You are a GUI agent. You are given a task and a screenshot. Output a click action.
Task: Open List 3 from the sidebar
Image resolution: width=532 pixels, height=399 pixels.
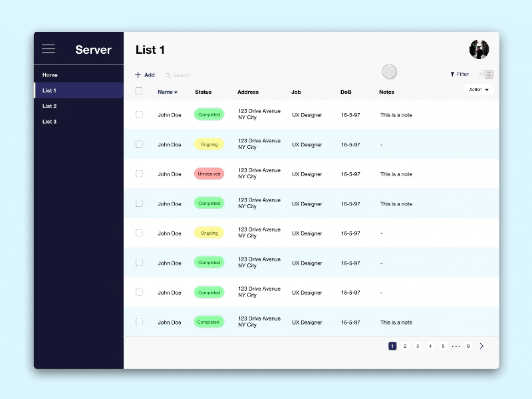[49, 121]
